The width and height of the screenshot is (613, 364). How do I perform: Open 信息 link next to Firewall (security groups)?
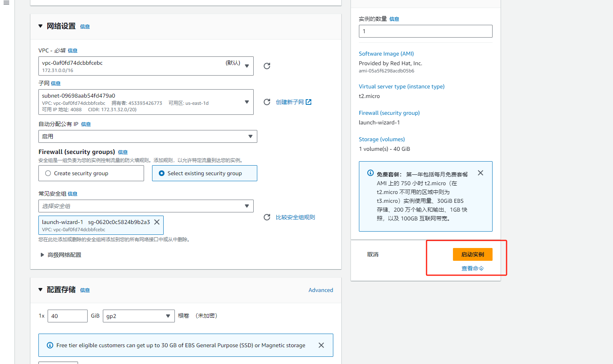(x=123, y=152)
